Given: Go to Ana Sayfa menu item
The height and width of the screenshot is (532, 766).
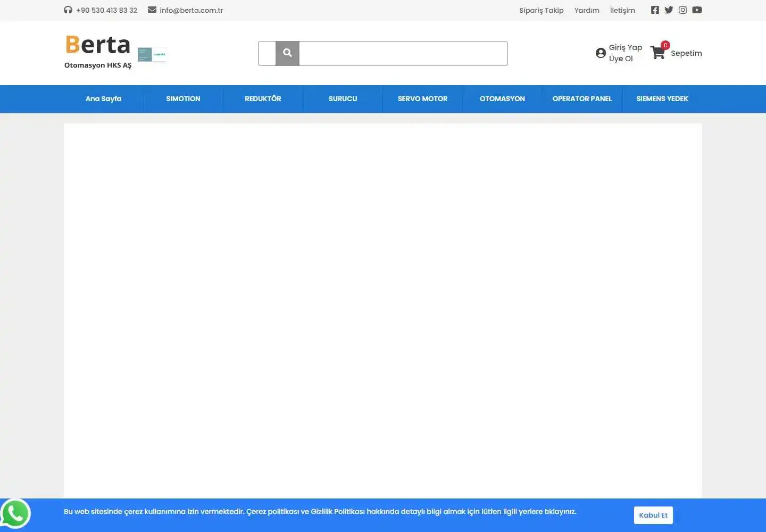Looking at the screenshot, I should (x=103, y=99).
